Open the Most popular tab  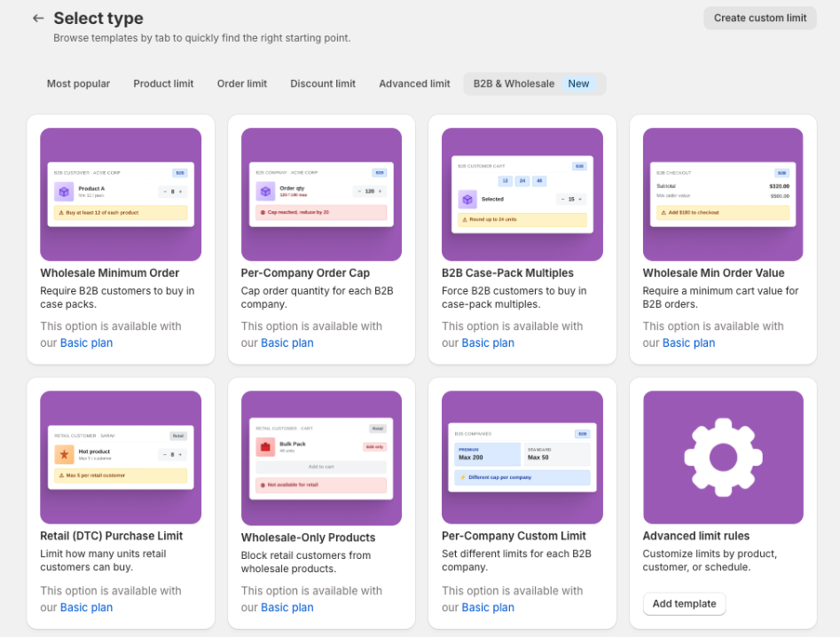[78, 83]
